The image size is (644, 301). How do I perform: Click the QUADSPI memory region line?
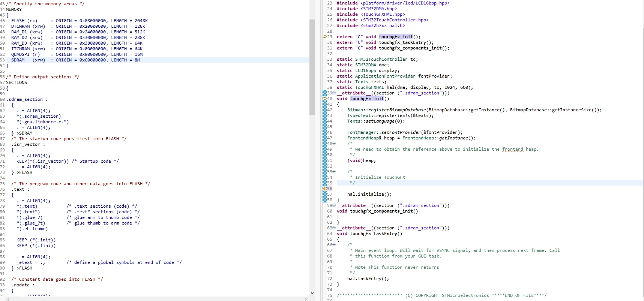tap(77, 54)
